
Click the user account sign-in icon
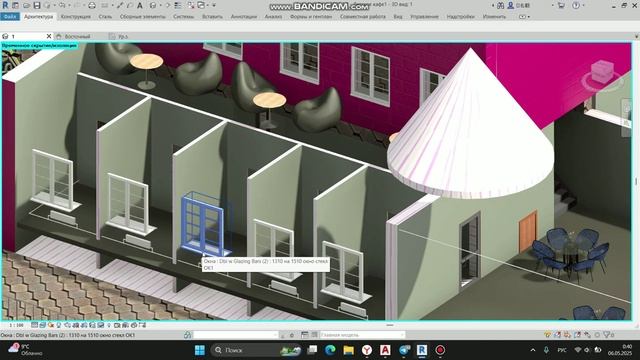(511, 5)
